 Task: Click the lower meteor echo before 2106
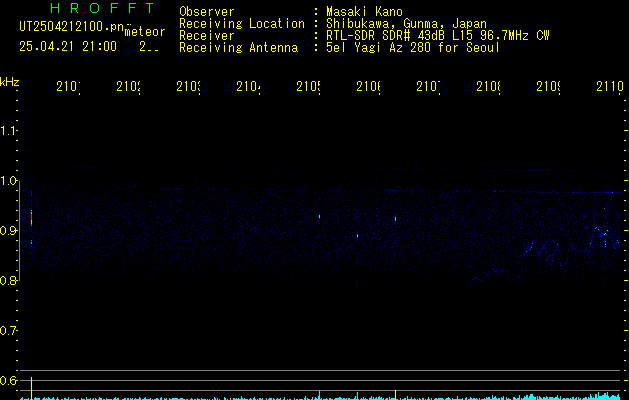(x=357, y=236)
